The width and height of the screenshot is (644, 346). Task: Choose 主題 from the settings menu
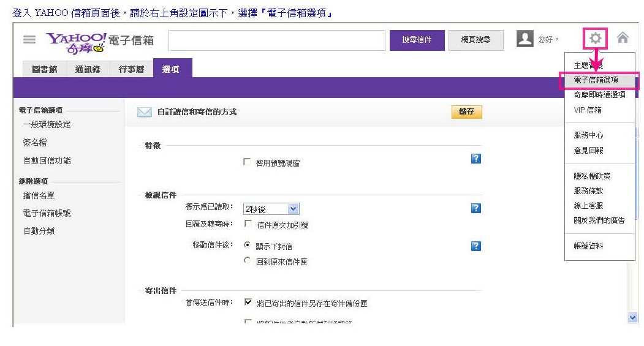click(x=588, y=66)
